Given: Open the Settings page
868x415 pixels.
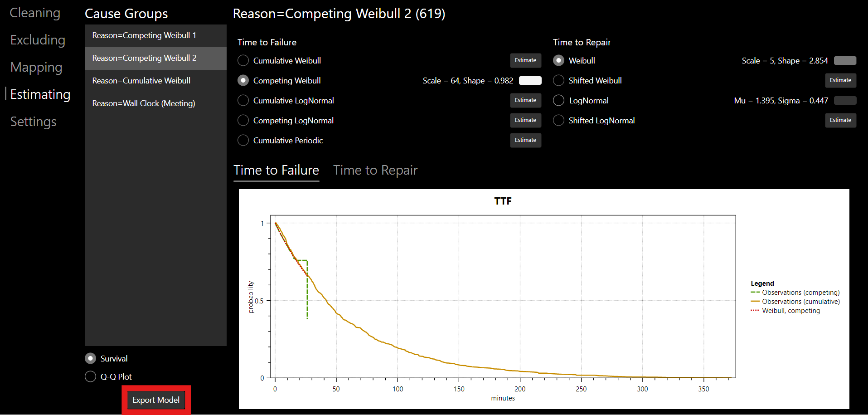Looking at the screenshot, I should (34, 122).
